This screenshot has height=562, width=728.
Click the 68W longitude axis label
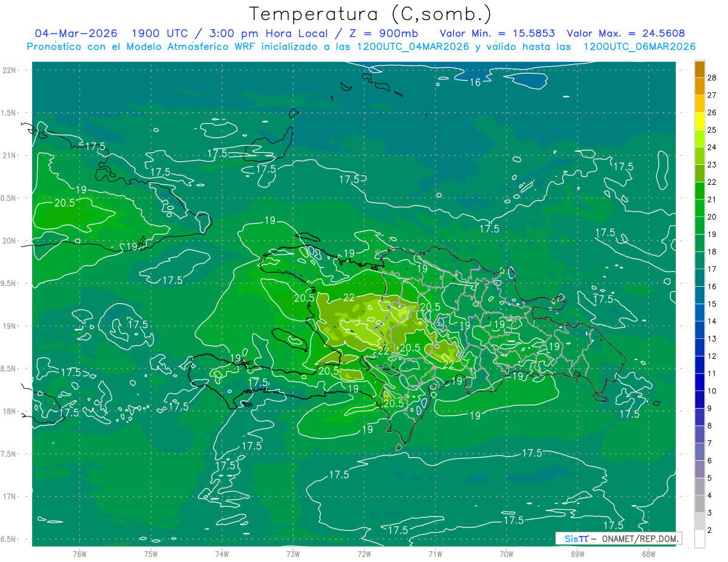(649, 554)
